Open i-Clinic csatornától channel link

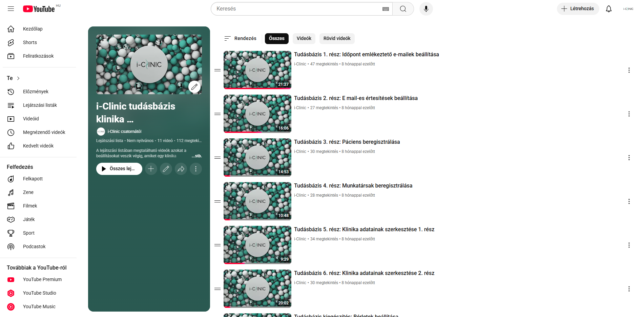tap(124, 132)
